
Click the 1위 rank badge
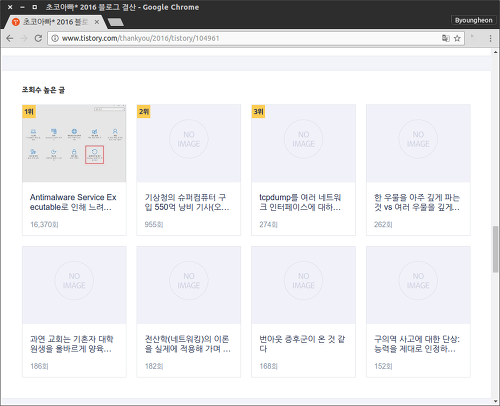pos(29,111)
